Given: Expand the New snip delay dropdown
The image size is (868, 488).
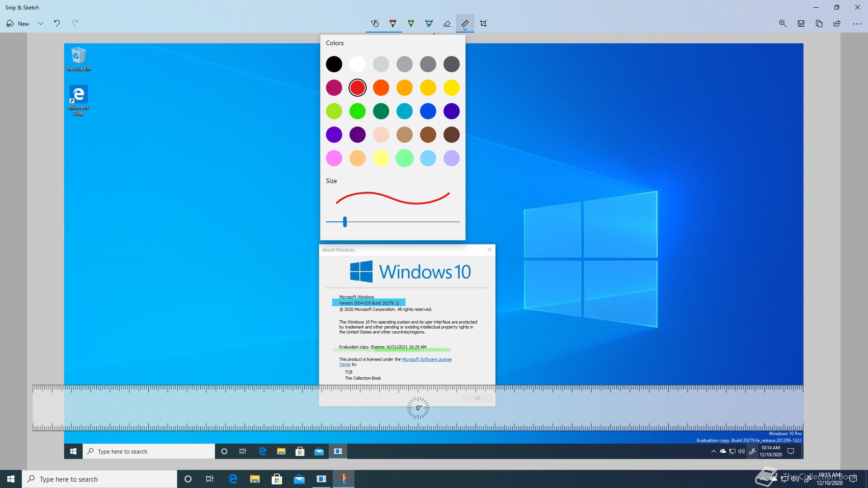Looking at the screenshot, I should [41, 23].
